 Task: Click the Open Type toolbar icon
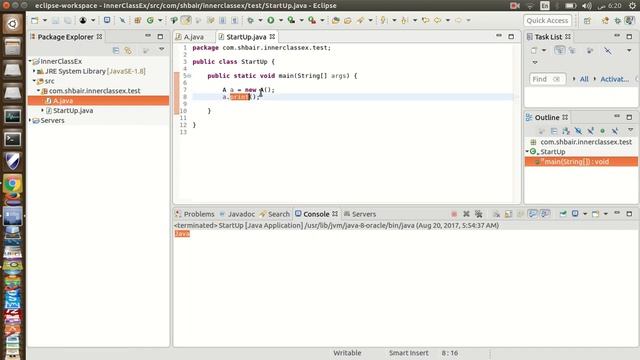point(336,20)
